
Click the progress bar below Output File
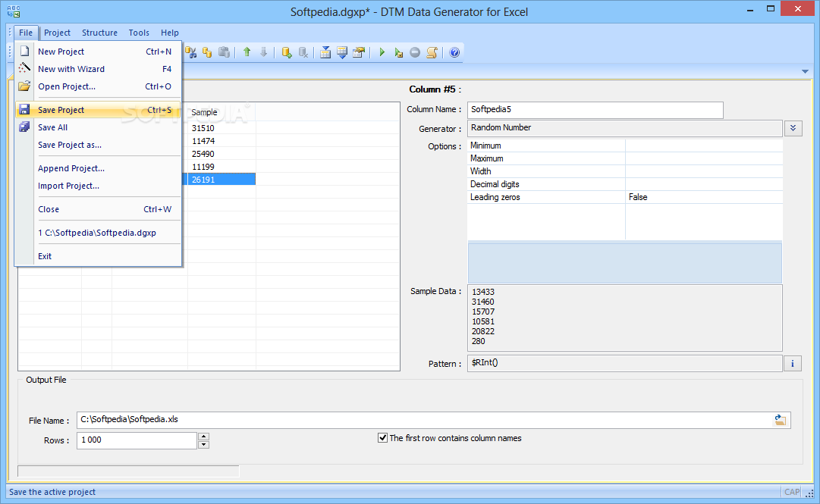point(128,471)
